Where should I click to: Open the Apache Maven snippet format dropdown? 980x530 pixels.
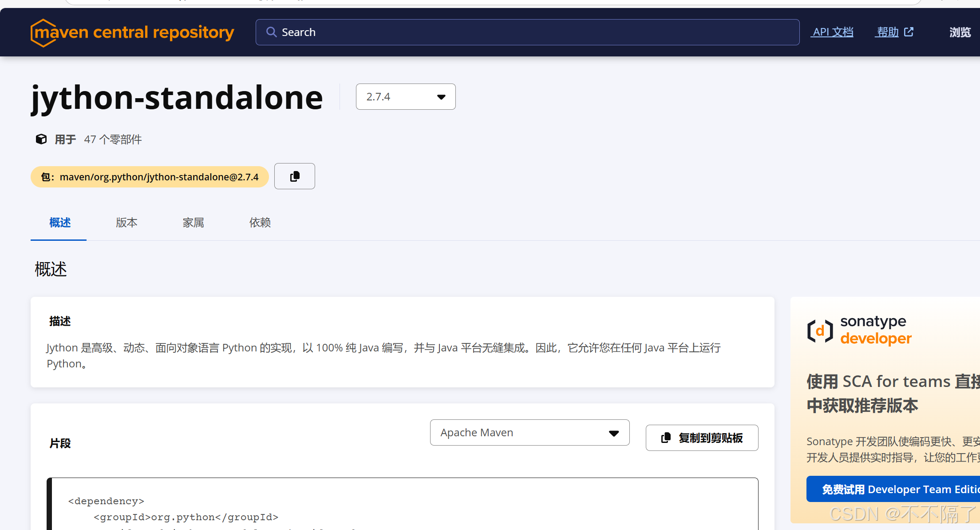point(530,432)
